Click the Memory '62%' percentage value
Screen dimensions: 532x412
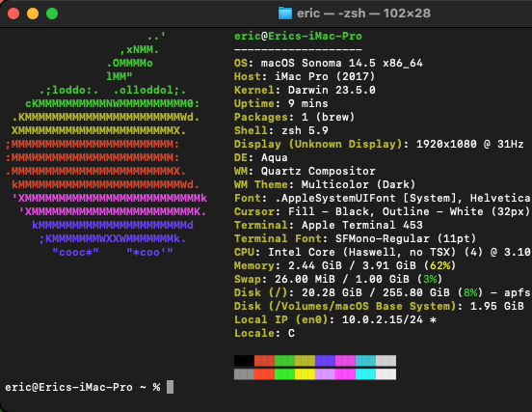click(x=440, y=265)
